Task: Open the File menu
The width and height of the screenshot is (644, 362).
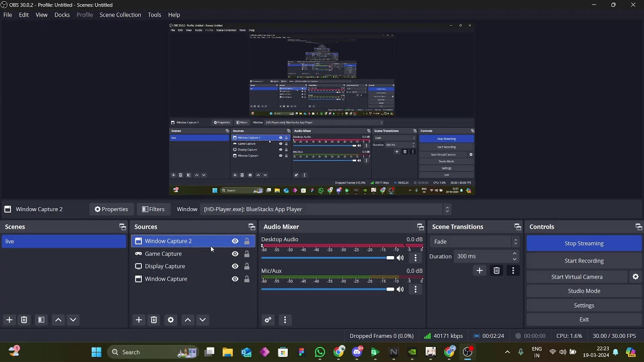Action: tap(8, 15)
